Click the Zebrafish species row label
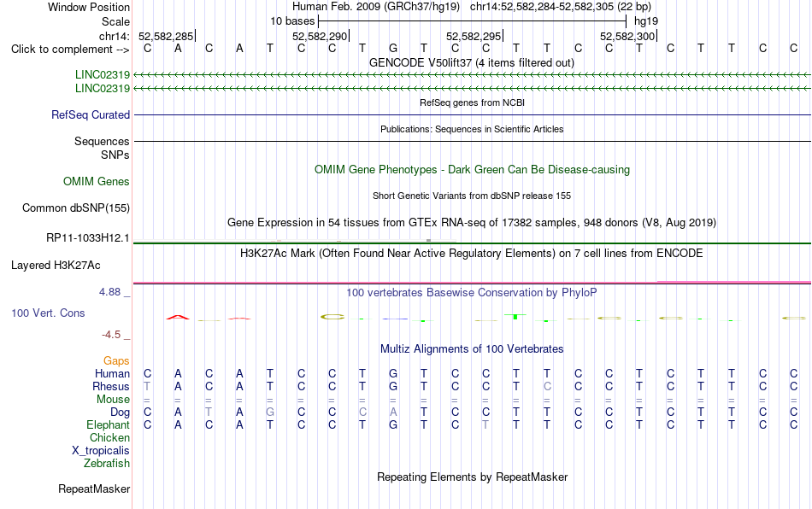The width and height of the screenshot is (812, 509). [107, 464]
